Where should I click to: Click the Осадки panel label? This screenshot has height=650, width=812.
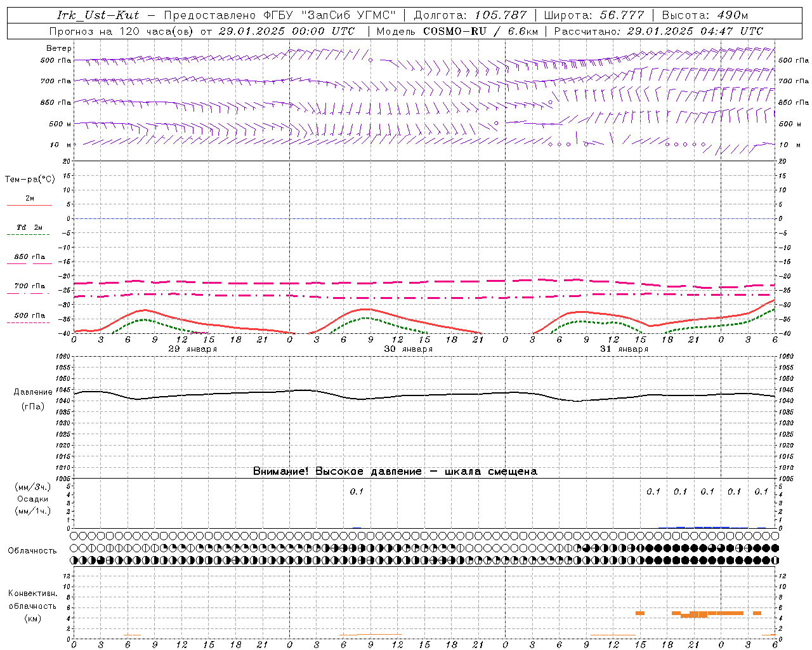33,499
